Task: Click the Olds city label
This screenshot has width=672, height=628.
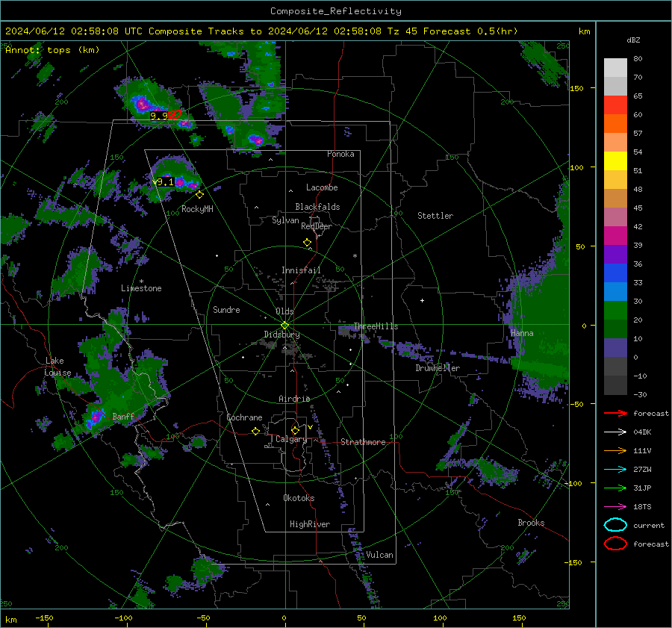Action: point(284,311)
